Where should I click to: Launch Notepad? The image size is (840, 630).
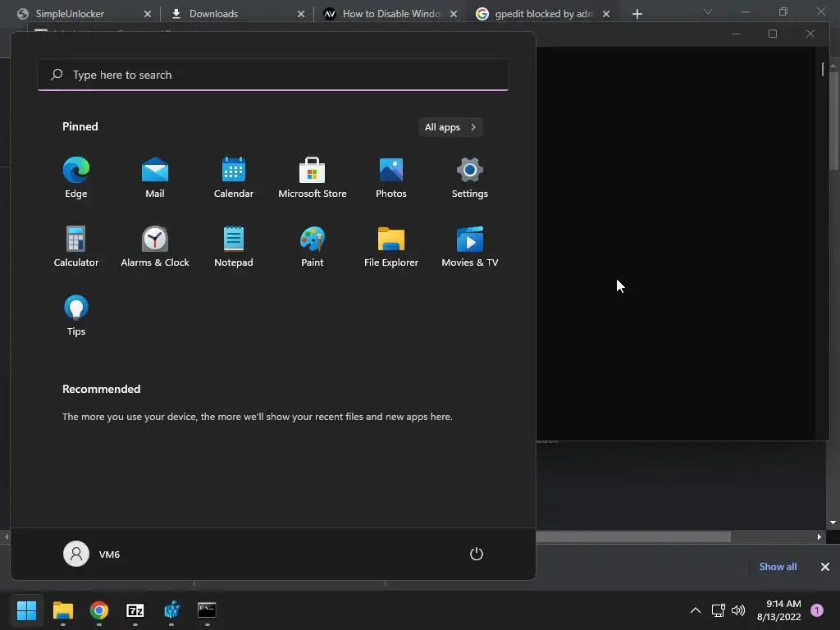coord(234,247)
